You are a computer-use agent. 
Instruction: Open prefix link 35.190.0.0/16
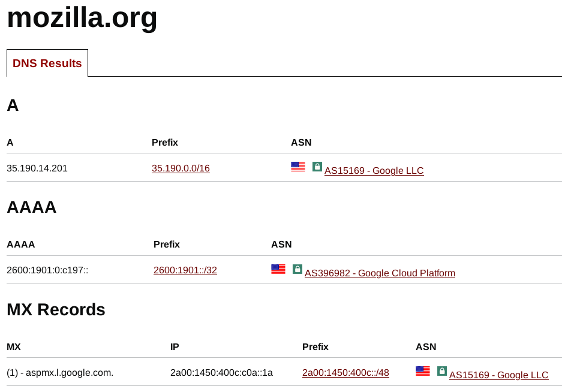[x=181, y=168]
